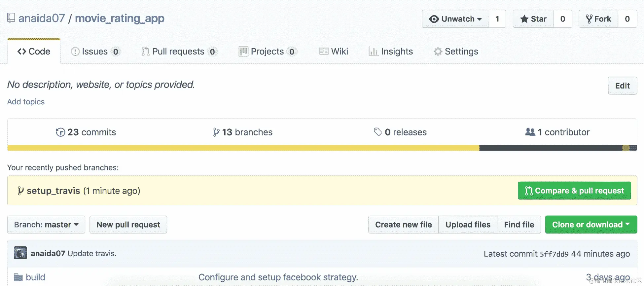This screenshot has height=286, width=644.
Task: Switch to the Issues tab
Action: tap(94, 52)
